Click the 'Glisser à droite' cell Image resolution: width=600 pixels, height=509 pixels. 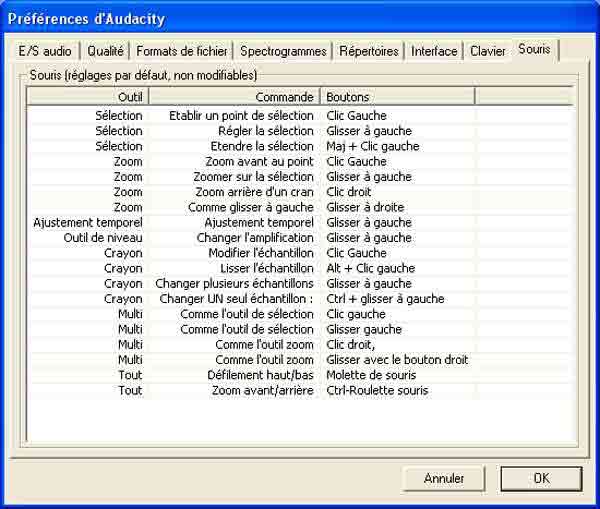coord(365,207)
